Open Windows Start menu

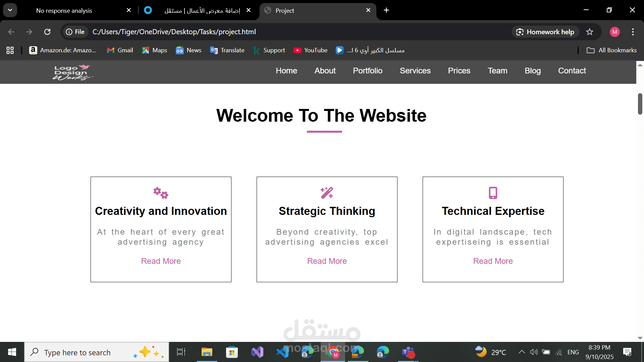pos(12,352)
